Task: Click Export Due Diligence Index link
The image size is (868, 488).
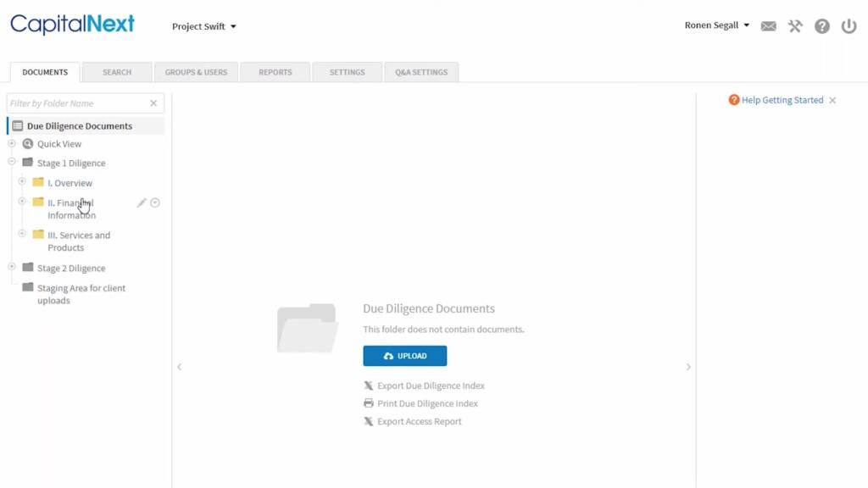Action: pos(431,386)
